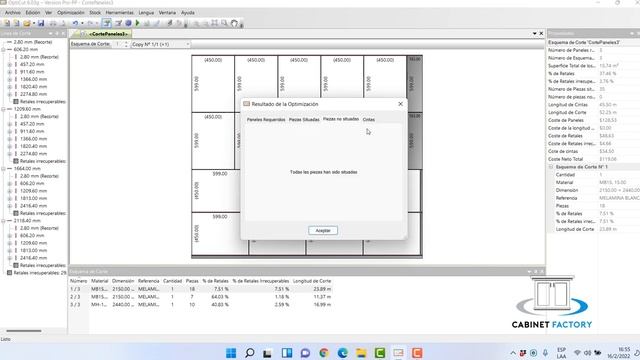Select the Piezas no situadas tab
640x360 pixels.
coord(341,119)
